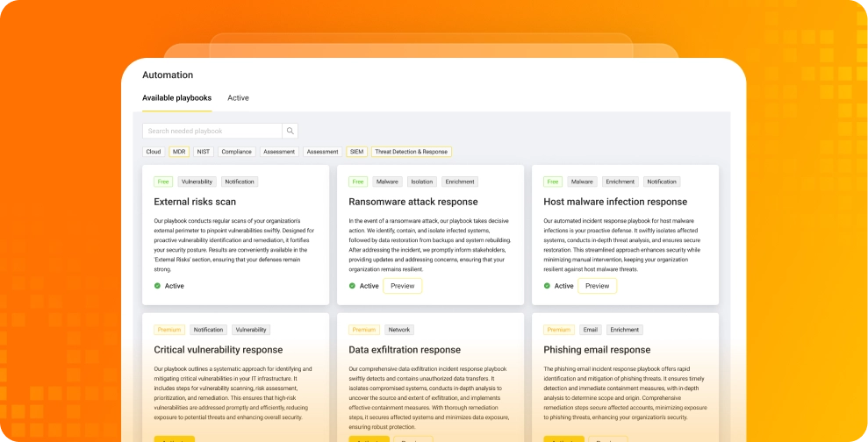Click Malware tag on Ransomware attack response card

[388, 182]
